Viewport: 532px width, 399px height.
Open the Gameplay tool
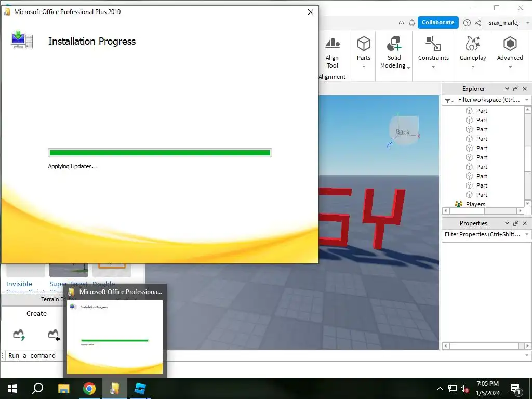coord(473,48)
